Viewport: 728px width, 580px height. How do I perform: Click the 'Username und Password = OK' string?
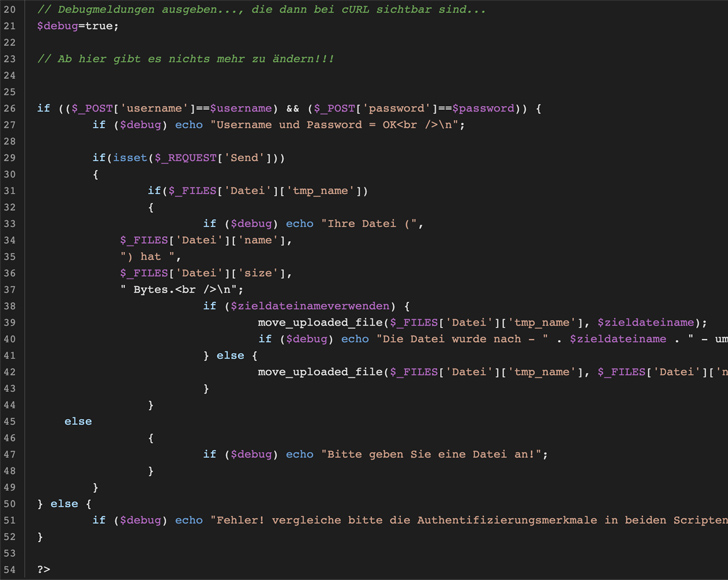click(336, 125)
